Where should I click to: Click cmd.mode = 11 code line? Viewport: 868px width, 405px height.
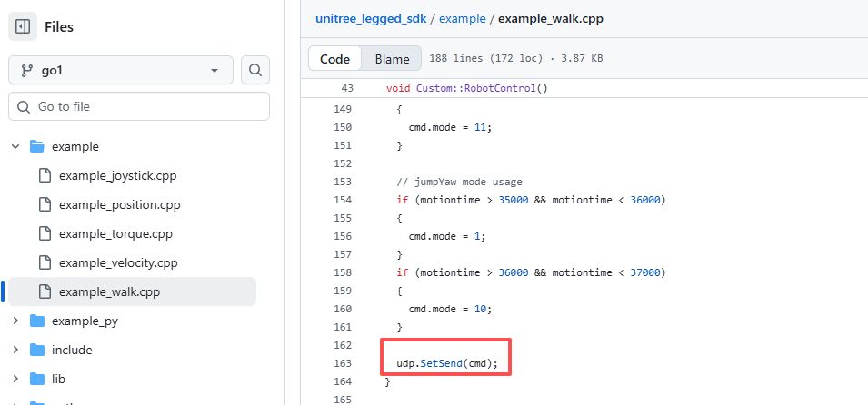click(450, 127)
